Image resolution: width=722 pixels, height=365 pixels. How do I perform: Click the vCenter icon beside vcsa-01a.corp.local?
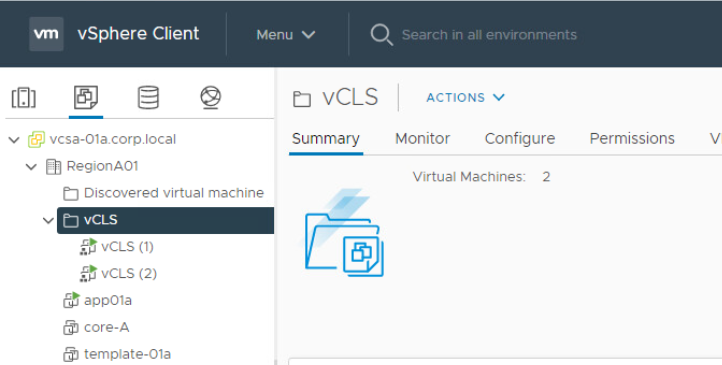(36, 139)
